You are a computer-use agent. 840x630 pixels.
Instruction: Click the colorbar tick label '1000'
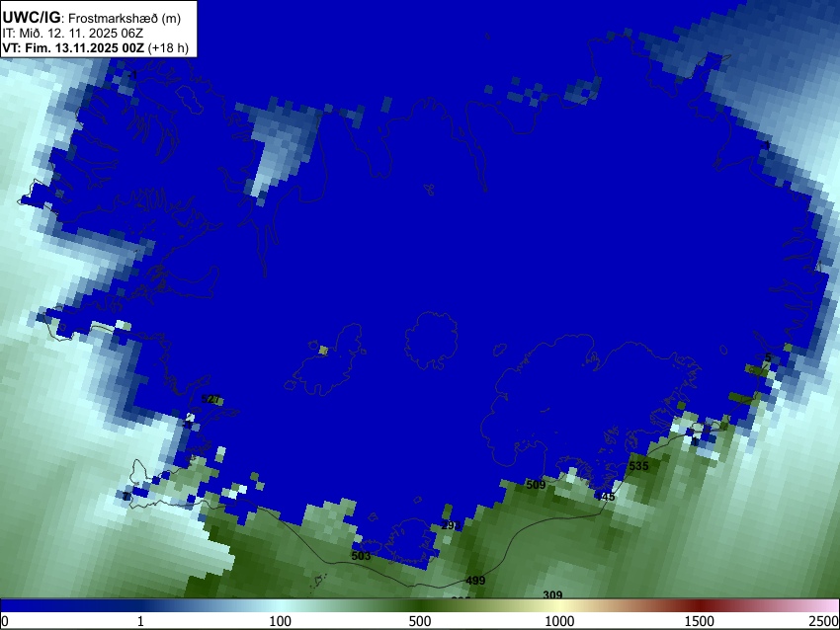(x=559, y=621)
